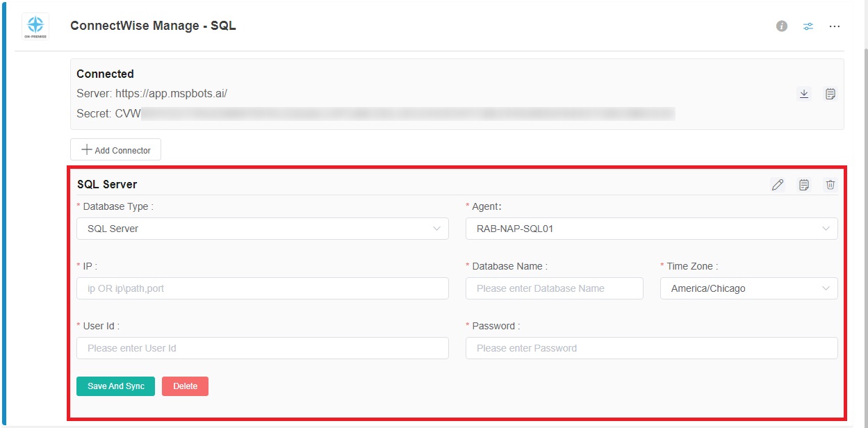
Task: Click the Save And Sync button
Action: 115,386
